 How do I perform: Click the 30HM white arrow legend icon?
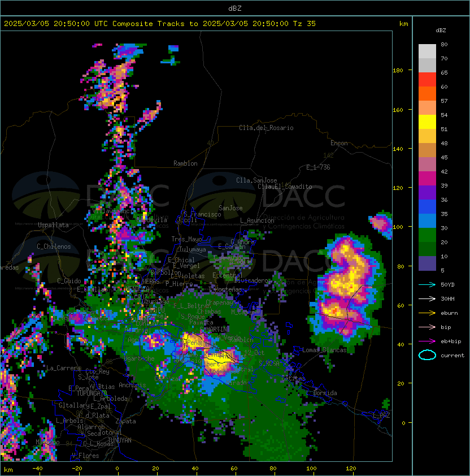pyautogui.click(x=427, y=298)
